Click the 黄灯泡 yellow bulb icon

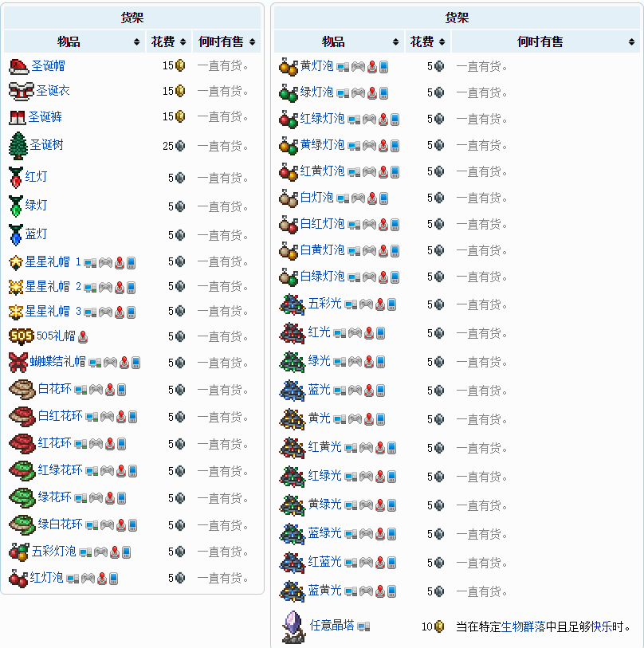[289, 66]
